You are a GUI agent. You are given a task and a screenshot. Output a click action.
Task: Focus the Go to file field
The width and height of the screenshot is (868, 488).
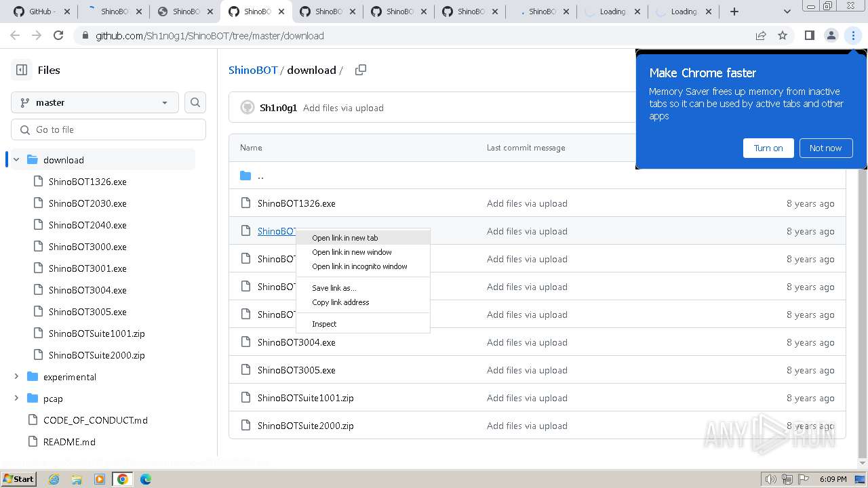click(108, 129)
